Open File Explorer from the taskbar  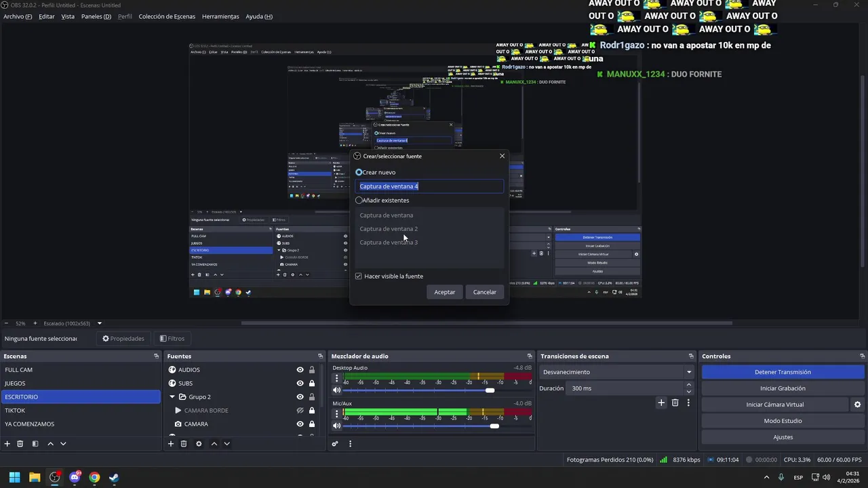35,477
